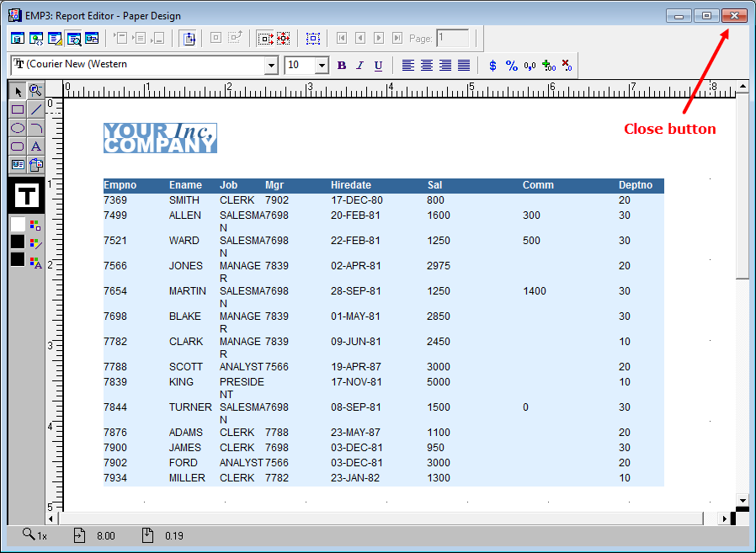Click the vertical scrollbar down arrow
756x553 pixels.
[x=743, y=500]
